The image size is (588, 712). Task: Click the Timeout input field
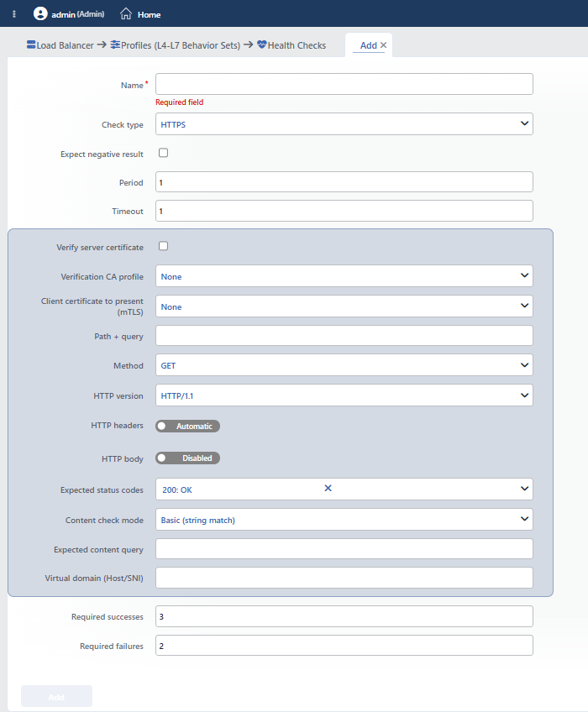(344, 211)
